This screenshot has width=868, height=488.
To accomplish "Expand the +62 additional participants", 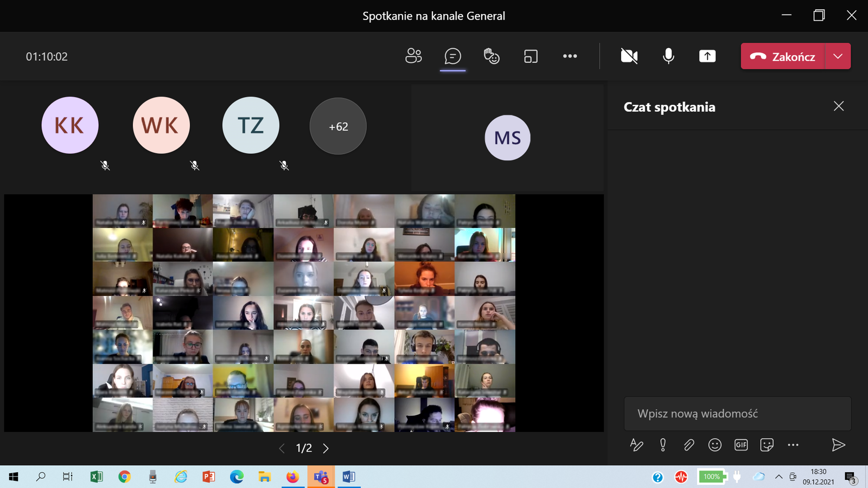I will coord(338,126).
